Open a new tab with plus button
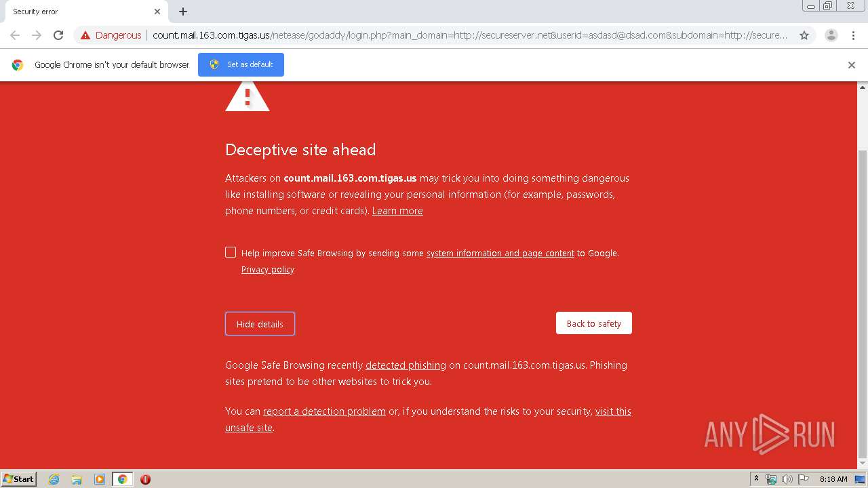The width and height of the screenshot is (868, 488). [x=183, y=12]
